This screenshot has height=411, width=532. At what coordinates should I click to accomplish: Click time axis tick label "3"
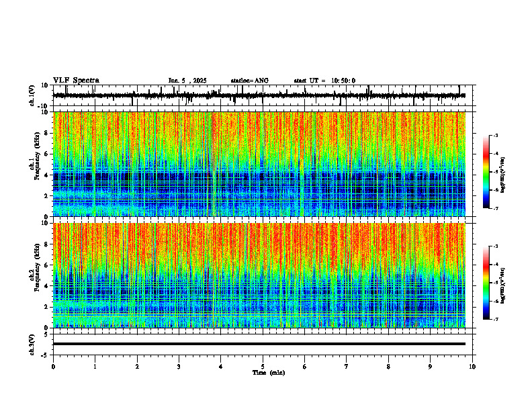(179, 367)
